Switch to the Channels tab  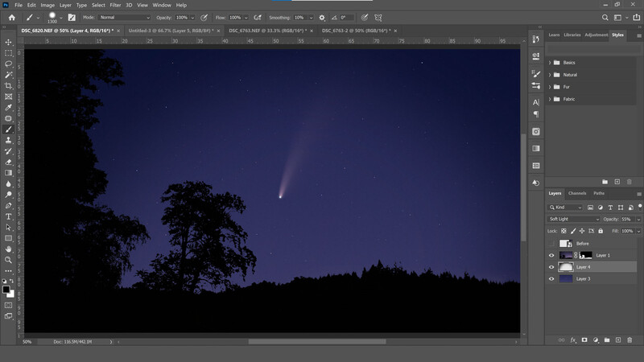click(x=577, y=193)
